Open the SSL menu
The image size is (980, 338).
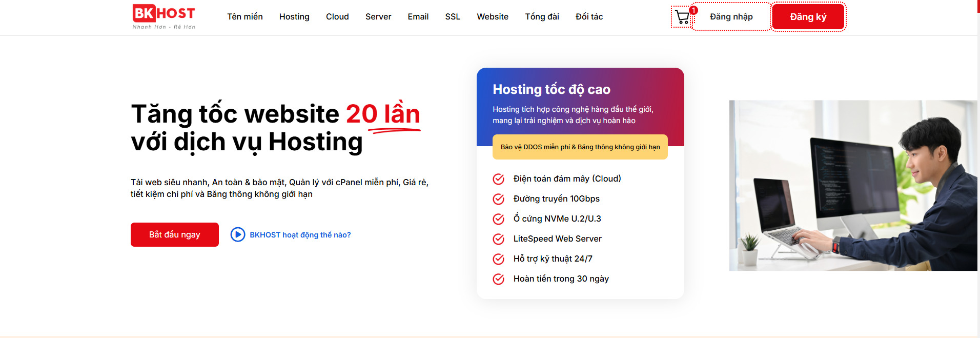coord(453,17)
